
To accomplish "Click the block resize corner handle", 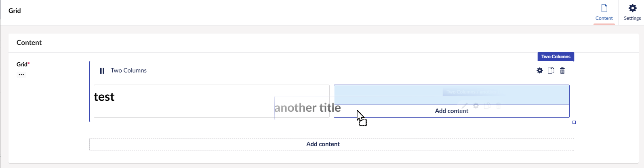I will [x=574, y=122].
